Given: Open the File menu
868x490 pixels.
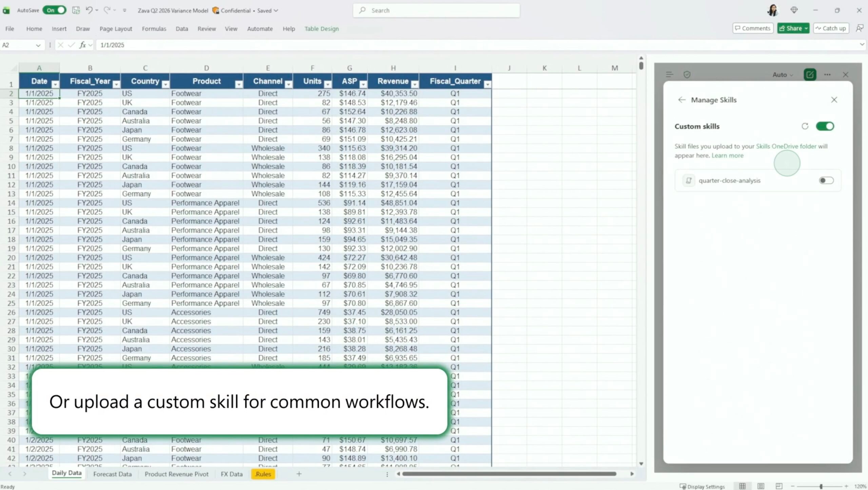Looking at the screenshot, I should (x=9, y=29).
